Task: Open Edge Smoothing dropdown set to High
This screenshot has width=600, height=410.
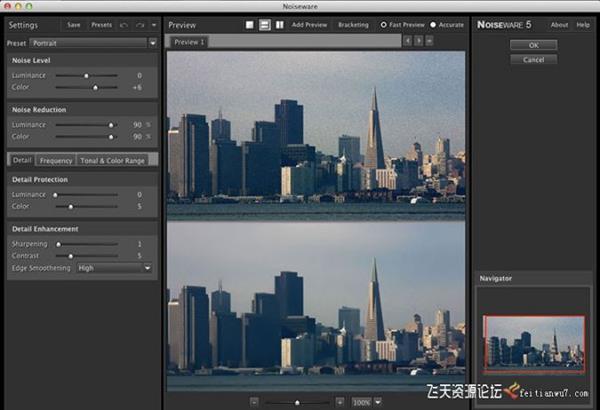Action: [x=115, y=267]
